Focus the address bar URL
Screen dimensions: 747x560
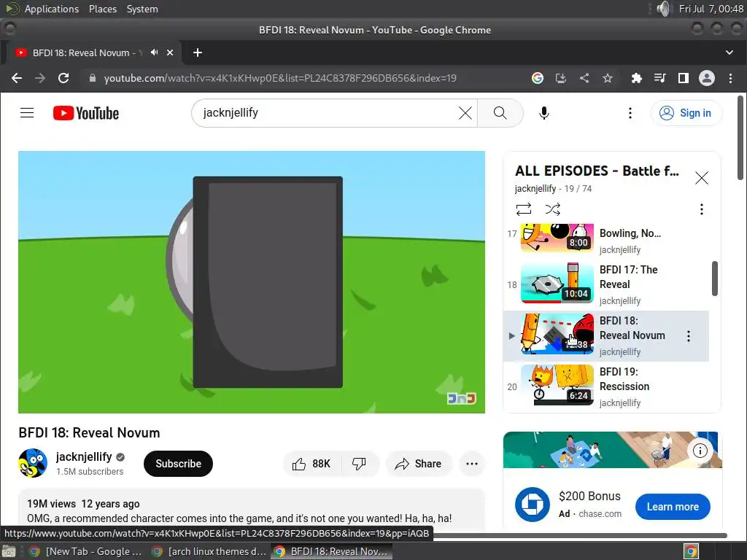pyautogui.click(x=280, y=78)
